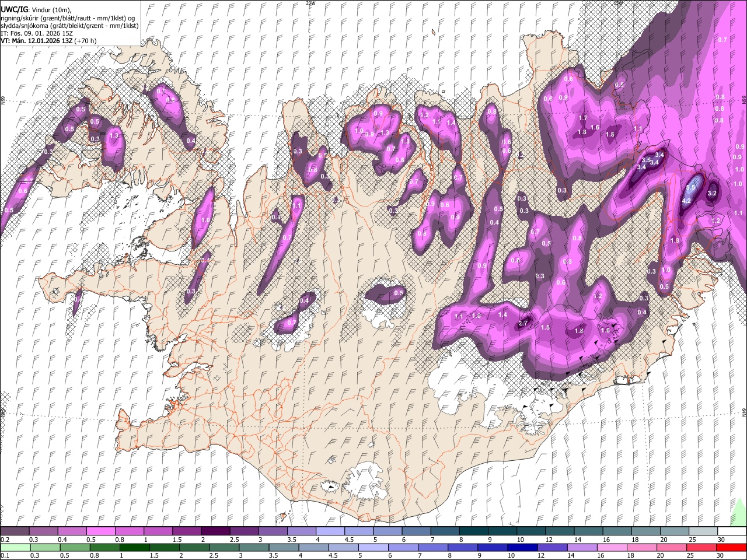This screenshot has height=560, width=747.
Task: Select the 0.5 pink swatch in the snow legend row
Action: click(100, 531)
